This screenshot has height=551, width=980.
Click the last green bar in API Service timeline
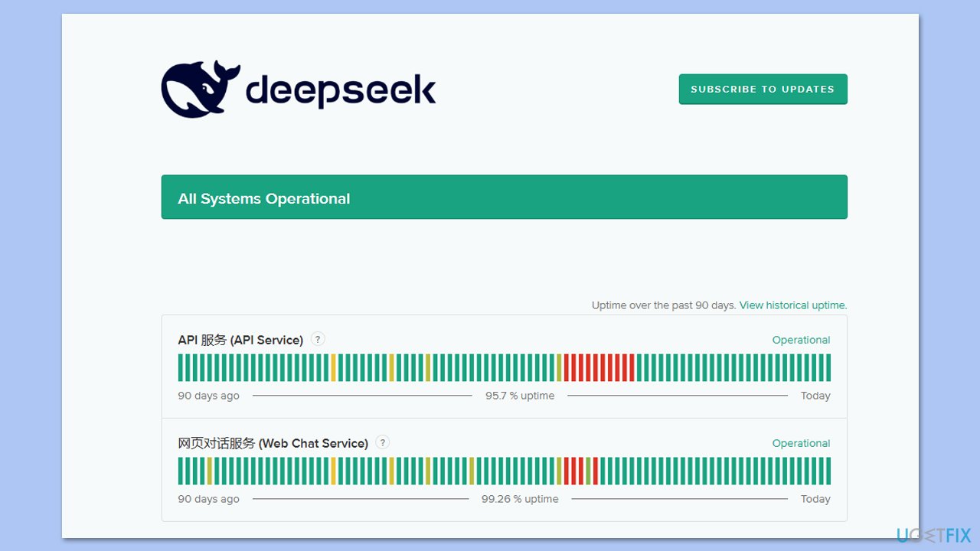(x=828, y=367)
